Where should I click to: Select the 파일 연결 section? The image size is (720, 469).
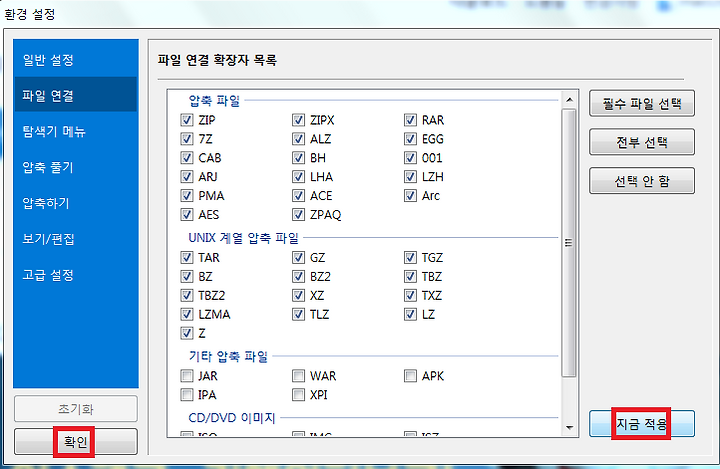pyautogui.click(x=76, y=96)
